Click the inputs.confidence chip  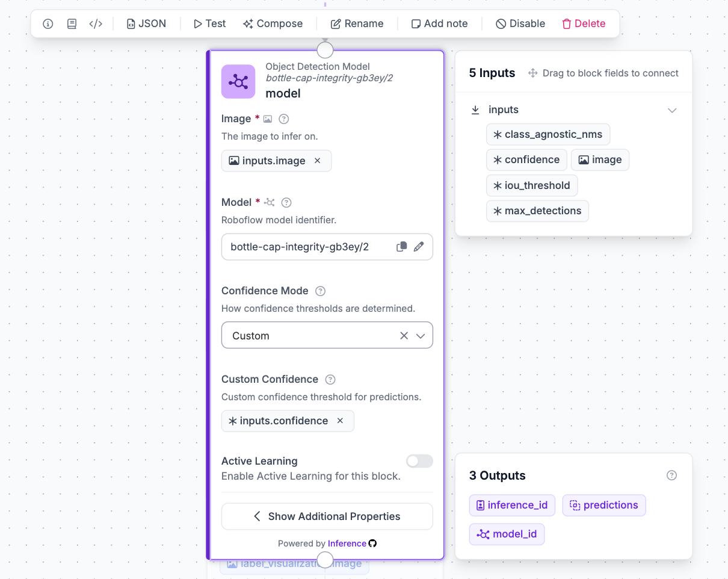pyautogui.click(x=288, y=421)
